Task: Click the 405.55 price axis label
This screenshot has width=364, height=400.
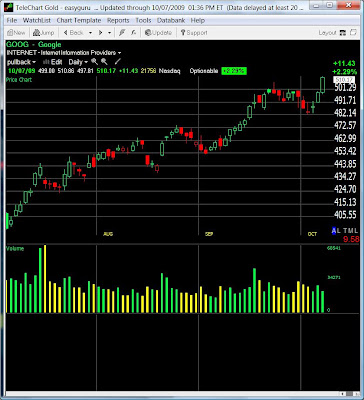Action: [345, 215]
